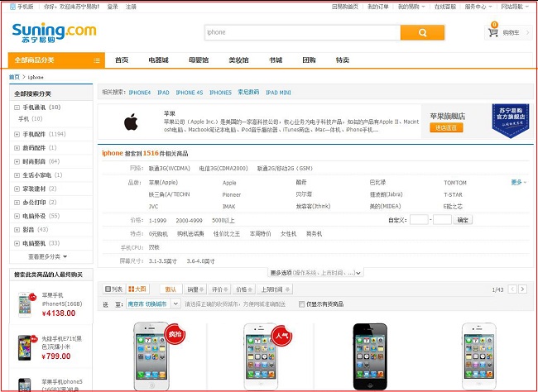Switch to list view 列表
The image size is (538, 392).
[114, 289]
